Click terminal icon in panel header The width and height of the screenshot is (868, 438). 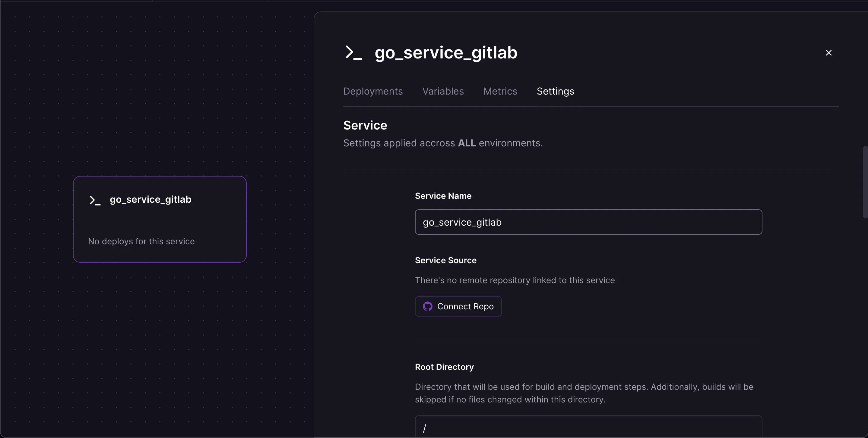(353, 53)
